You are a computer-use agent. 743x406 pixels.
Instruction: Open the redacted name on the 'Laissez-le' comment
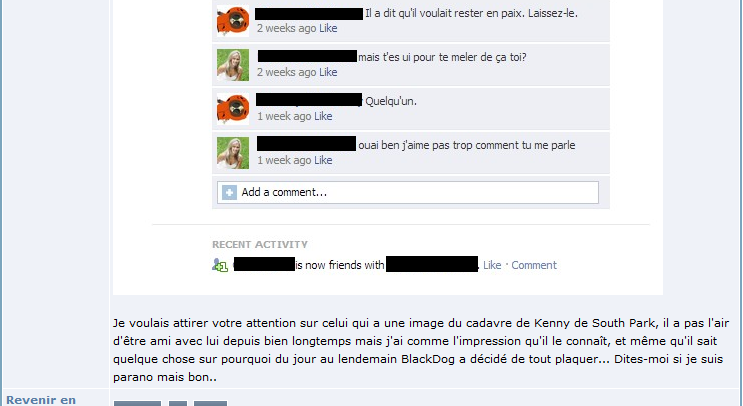(309, 14)
